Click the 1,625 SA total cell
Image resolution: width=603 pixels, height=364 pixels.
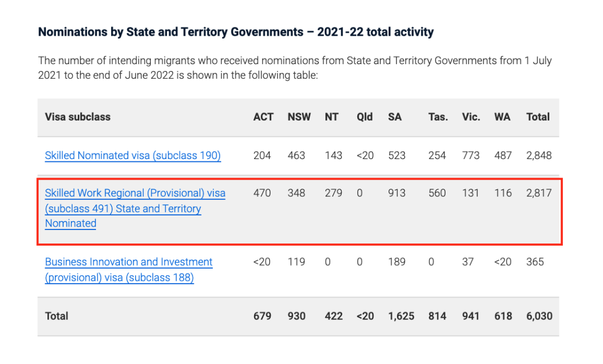point(401,316)
